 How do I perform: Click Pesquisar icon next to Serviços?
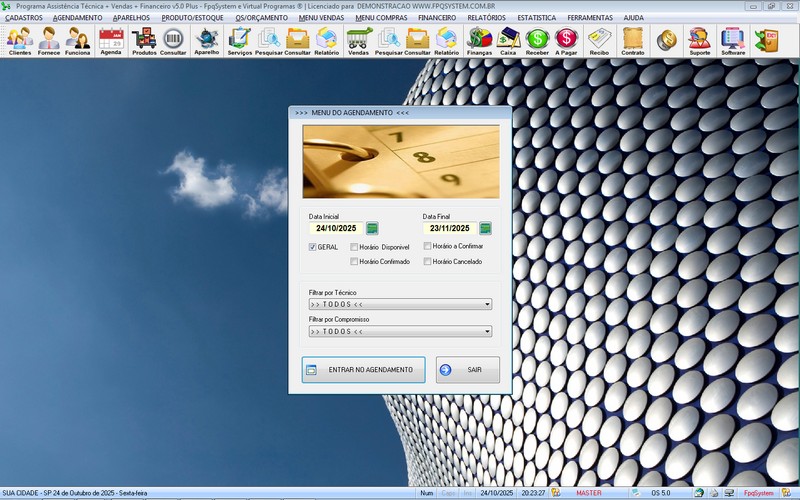268,41
